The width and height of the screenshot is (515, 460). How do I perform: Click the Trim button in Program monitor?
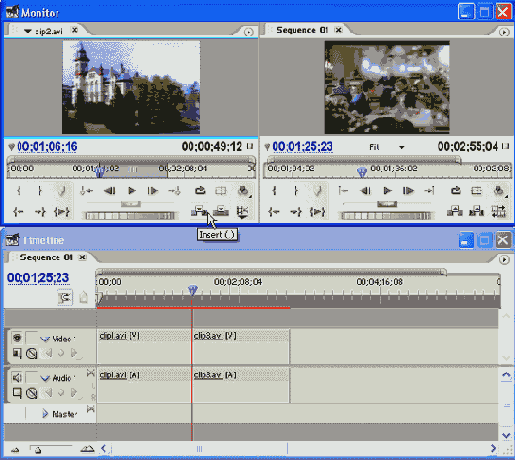pyautogui.click(x=499, y=212)
